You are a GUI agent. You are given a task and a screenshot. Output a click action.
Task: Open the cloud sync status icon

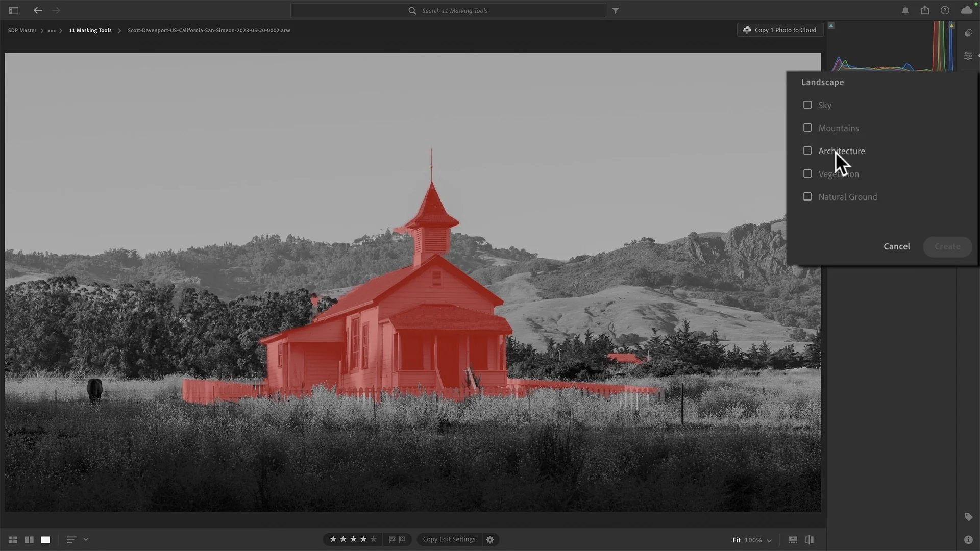[966, 10]
